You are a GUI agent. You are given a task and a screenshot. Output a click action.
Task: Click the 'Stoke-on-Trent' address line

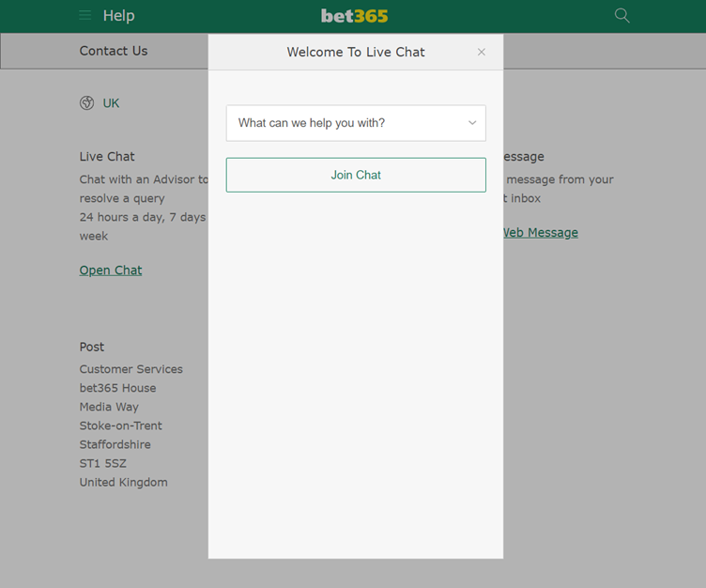point(121,426)
